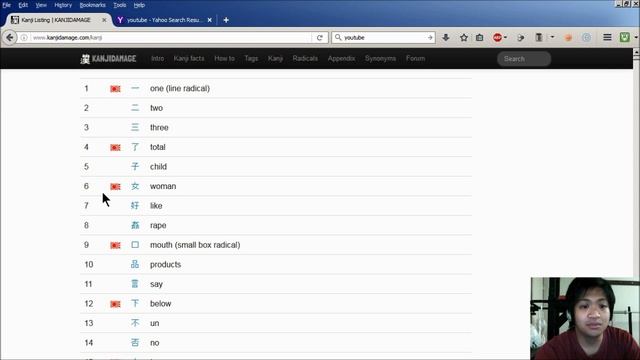Click the kanji character for products
Viewport: 640px width, 360px height.
135,264
